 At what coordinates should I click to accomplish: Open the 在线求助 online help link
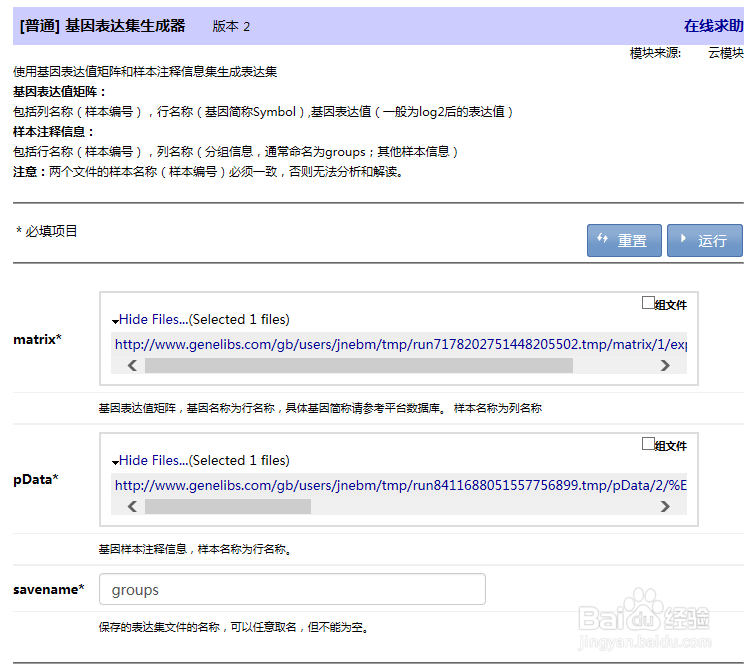pos(714,26)
